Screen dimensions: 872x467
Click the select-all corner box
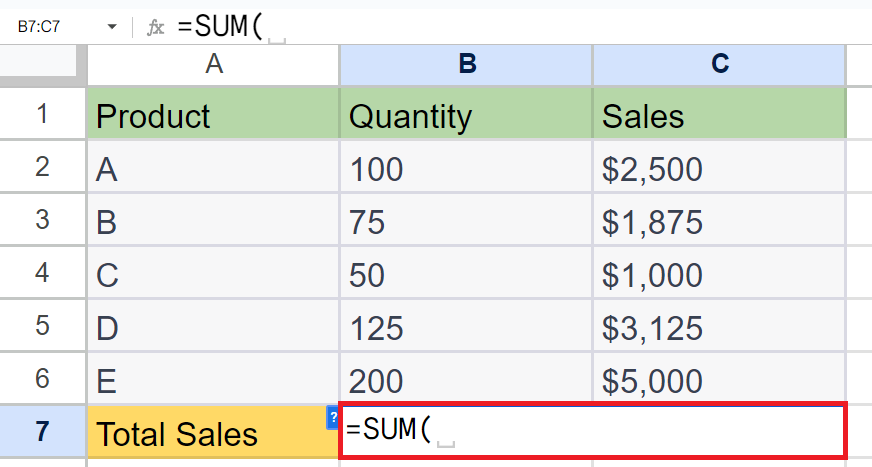(39, 61)
